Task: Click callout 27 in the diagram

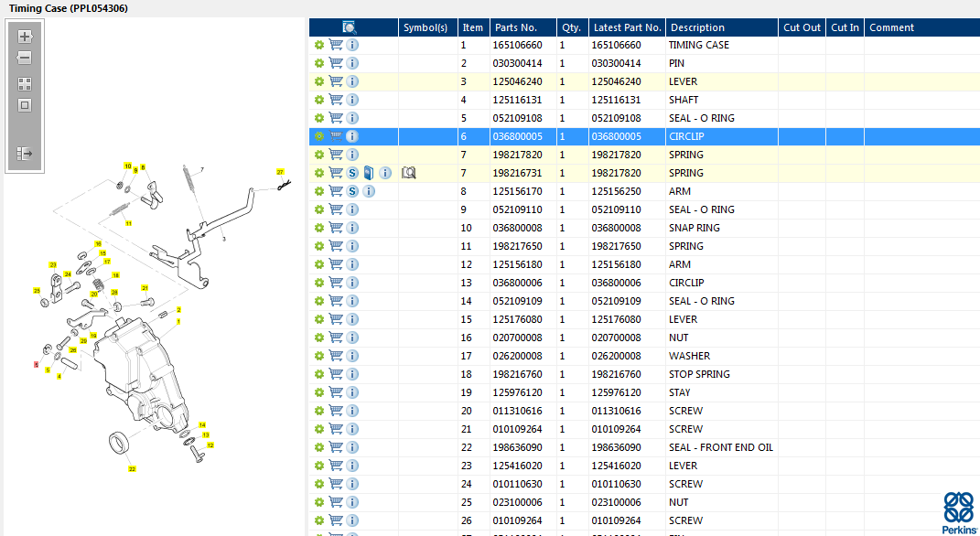Action: tap(281, 172)
